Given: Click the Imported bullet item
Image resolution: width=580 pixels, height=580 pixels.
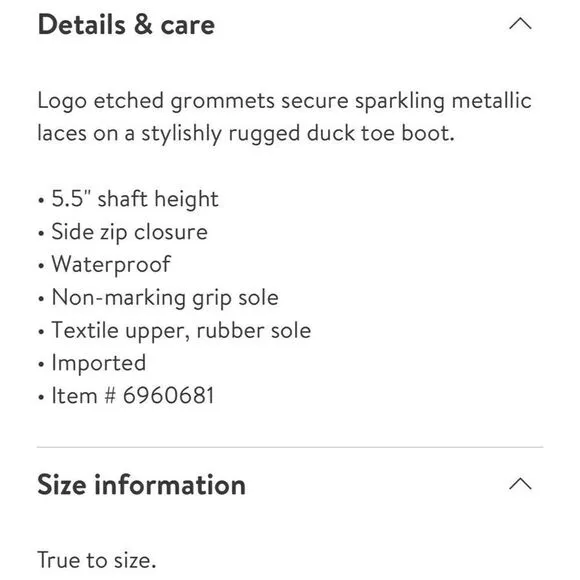Looking at the screenshot, I should coord(98,363).
